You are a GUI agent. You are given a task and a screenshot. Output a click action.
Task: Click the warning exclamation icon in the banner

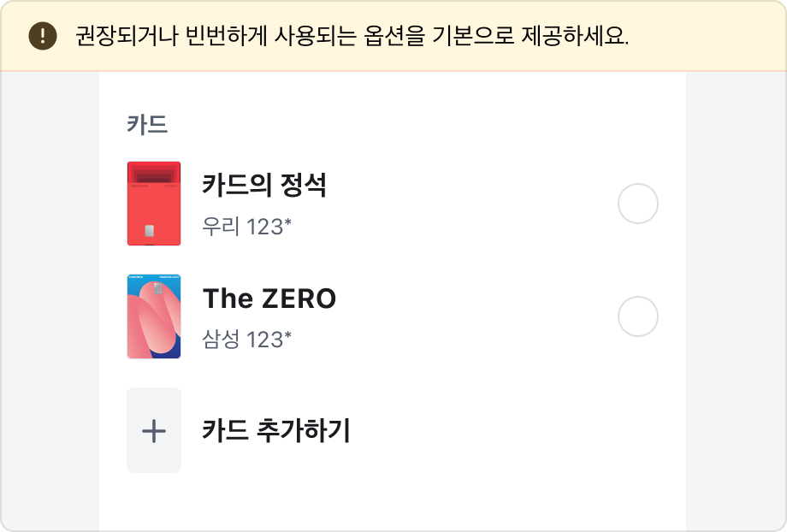tap(40, 35)
